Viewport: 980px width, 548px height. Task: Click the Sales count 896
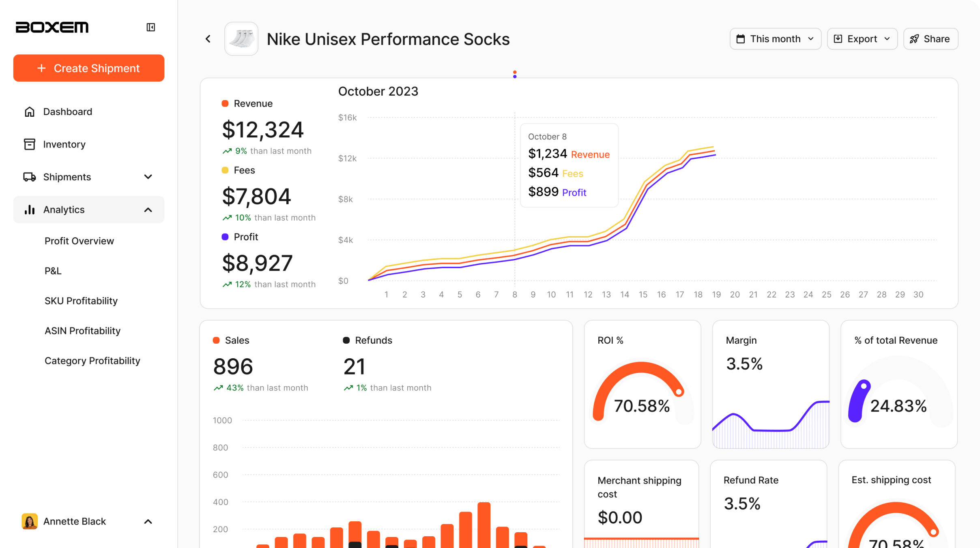233,367
